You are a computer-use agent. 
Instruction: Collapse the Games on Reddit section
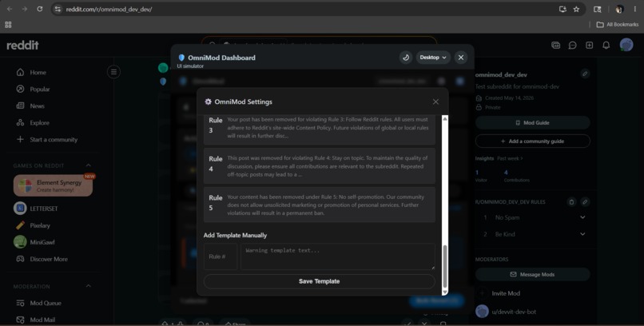click(89, 165)
